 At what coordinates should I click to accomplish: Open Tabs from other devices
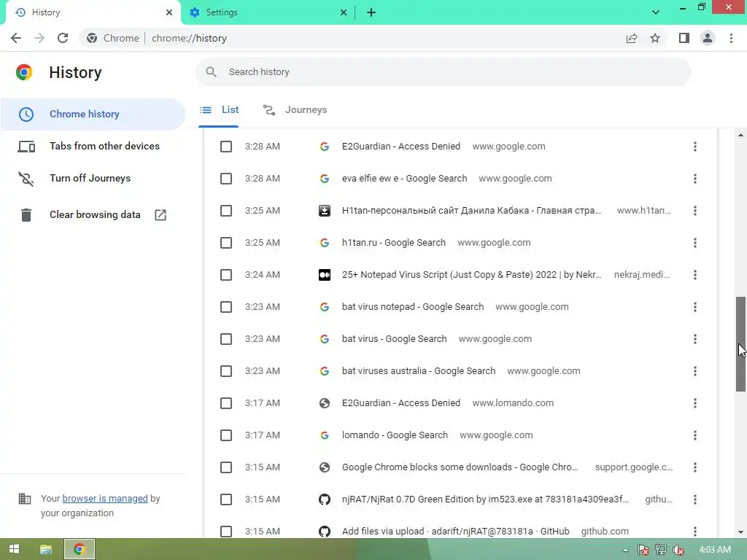click(x=93, y=146)
